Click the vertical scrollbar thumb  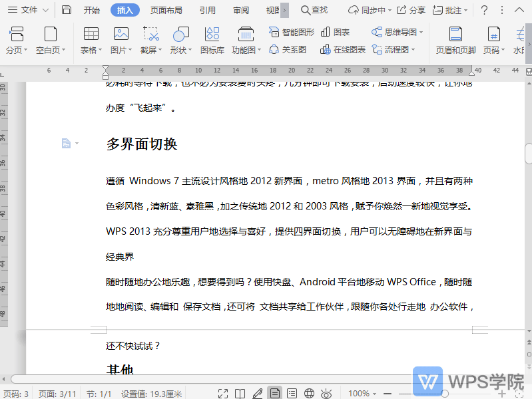pos(528,153)
